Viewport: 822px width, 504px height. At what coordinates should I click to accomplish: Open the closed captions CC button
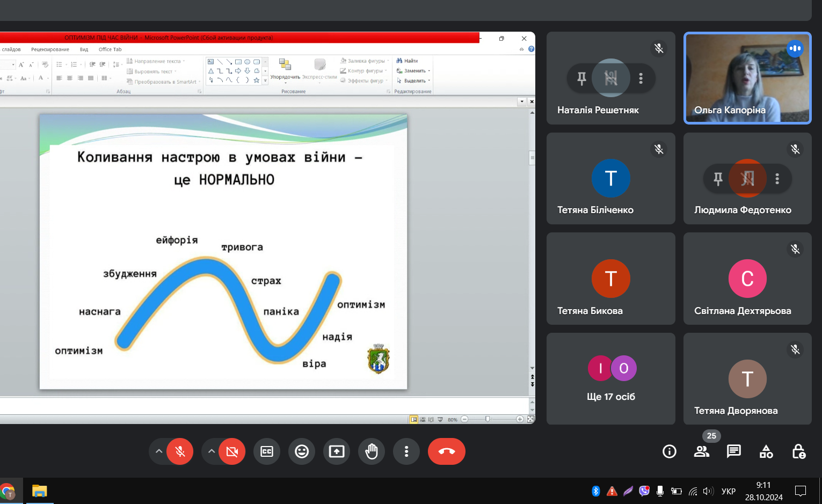[267, 451]
